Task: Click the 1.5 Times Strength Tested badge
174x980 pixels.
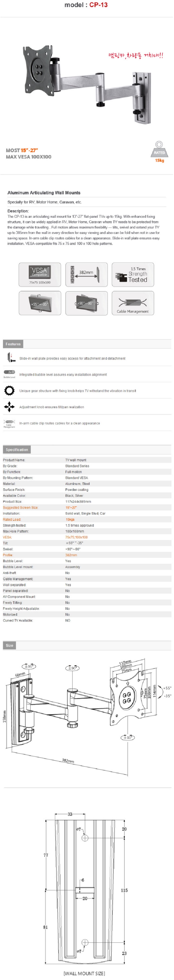Action: click(133, 275)
